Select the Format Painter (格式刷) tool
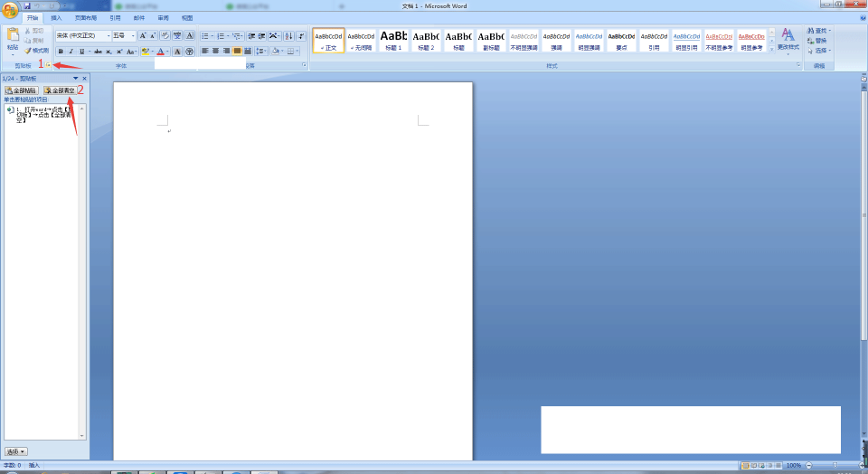Viewport: 868px width, 474px height. tap(36, 51)
